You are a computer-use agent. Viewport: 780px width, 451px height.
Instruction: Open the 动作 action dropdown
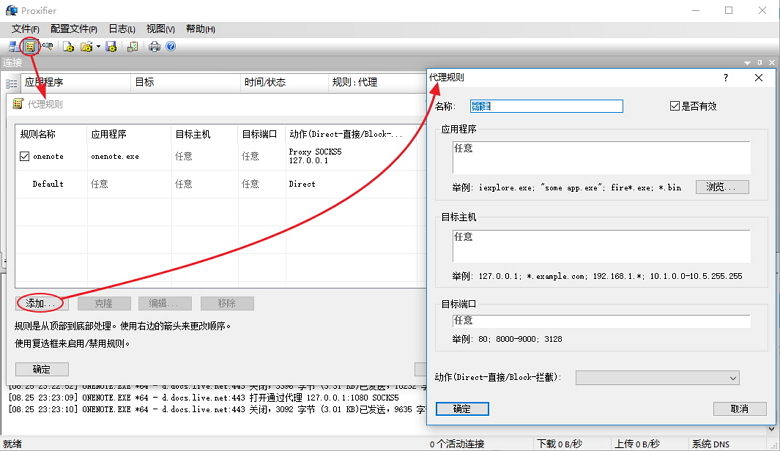pyautogui.click(x=657, y=378)
